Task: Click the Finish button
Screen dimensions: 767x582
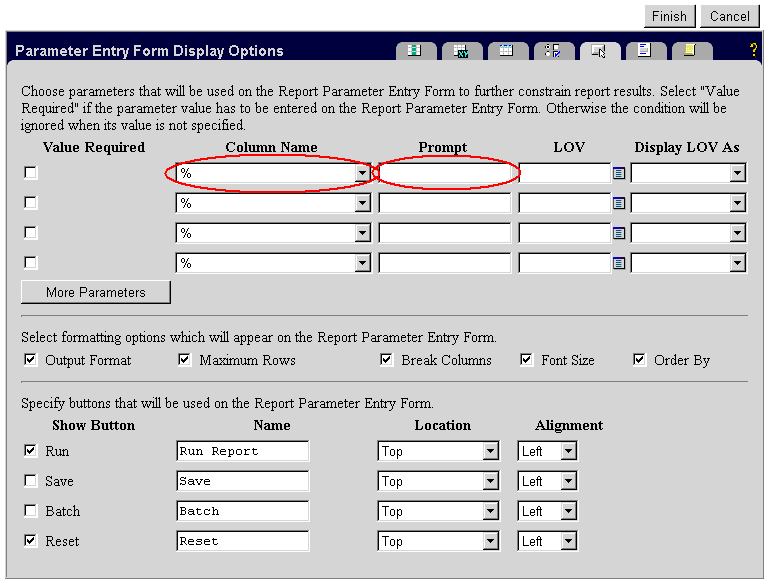Action: click(x=669, y=16)
